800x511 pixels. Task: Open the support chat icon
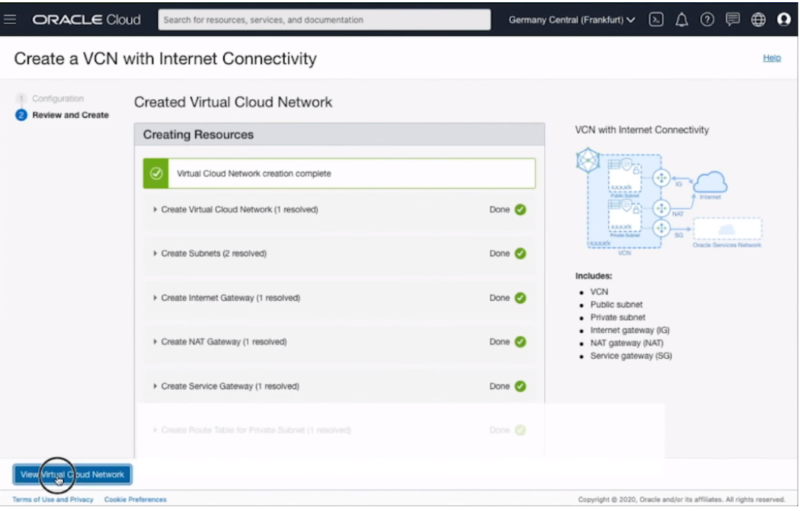point(733,19)
